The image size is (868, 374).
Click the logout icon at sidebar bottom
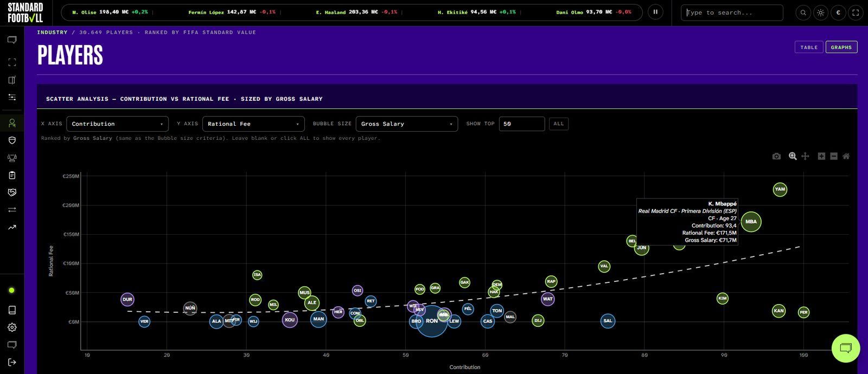[12, 362]
